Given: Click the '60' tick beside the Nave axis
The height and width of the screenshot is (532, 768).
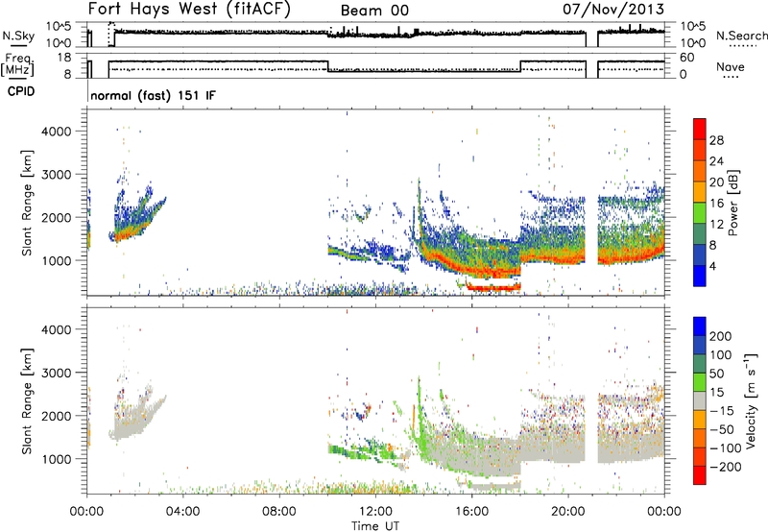Looking at the screenshot, I should pos(687,58).
